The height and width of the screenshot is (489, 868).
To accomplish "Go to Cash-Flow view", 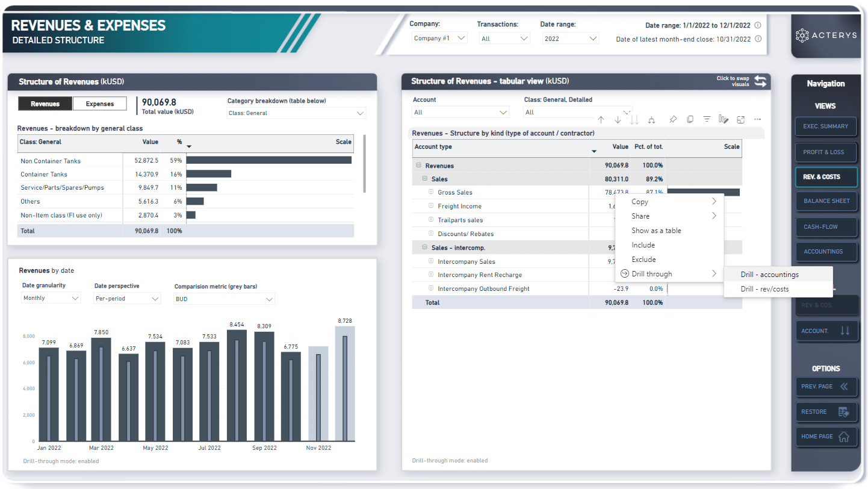I will pos(826,227).
